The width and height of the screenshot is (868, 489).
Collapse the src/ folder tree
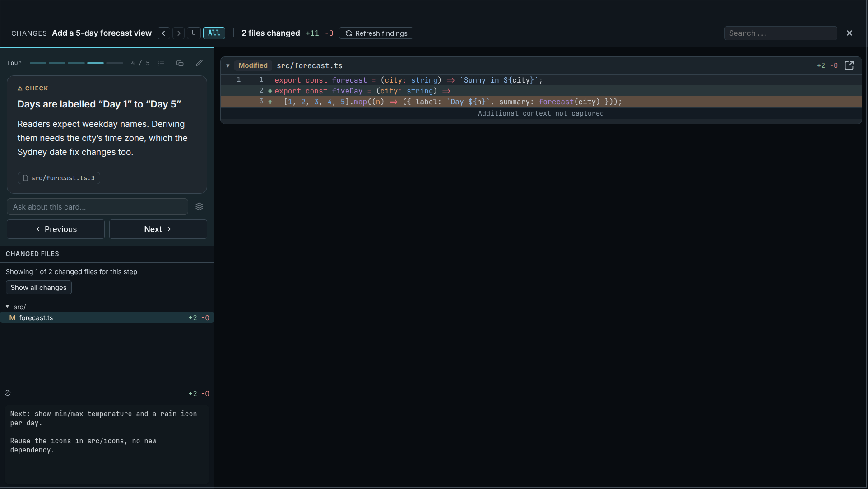tap(8, 307)
